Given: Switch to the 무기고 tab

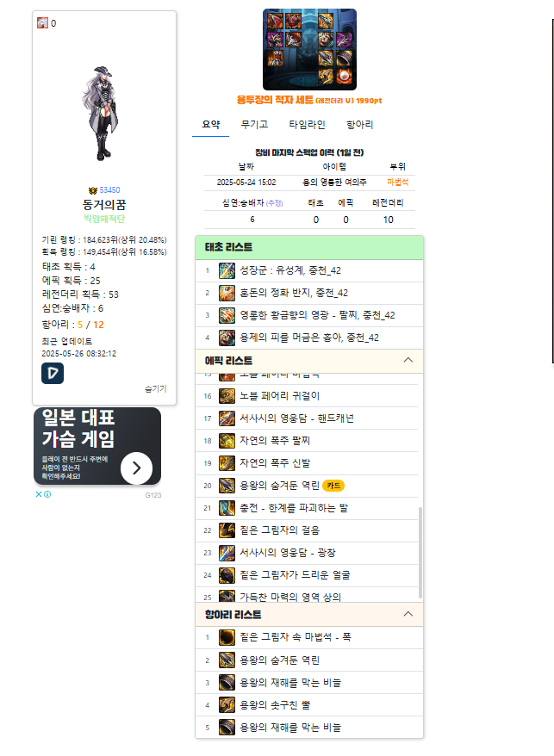Looking at the screenshot, I should coord(254,124).
